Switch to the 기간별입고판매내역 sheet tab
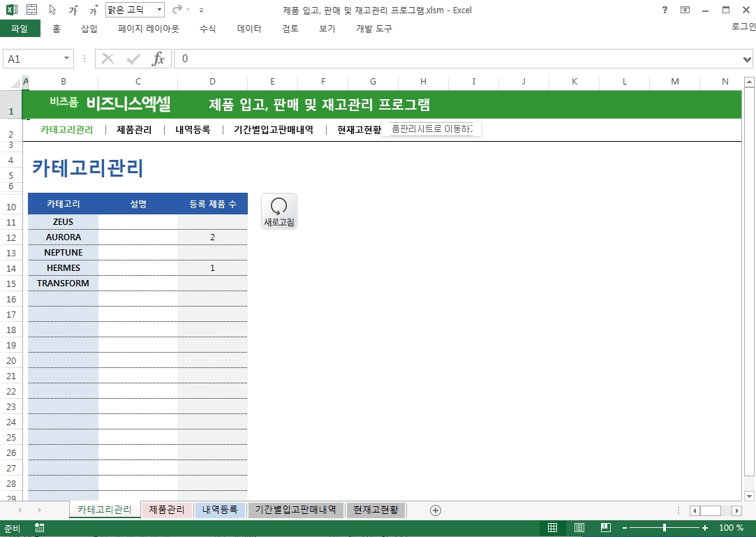The image size is (756, 537). coord(296,510)
